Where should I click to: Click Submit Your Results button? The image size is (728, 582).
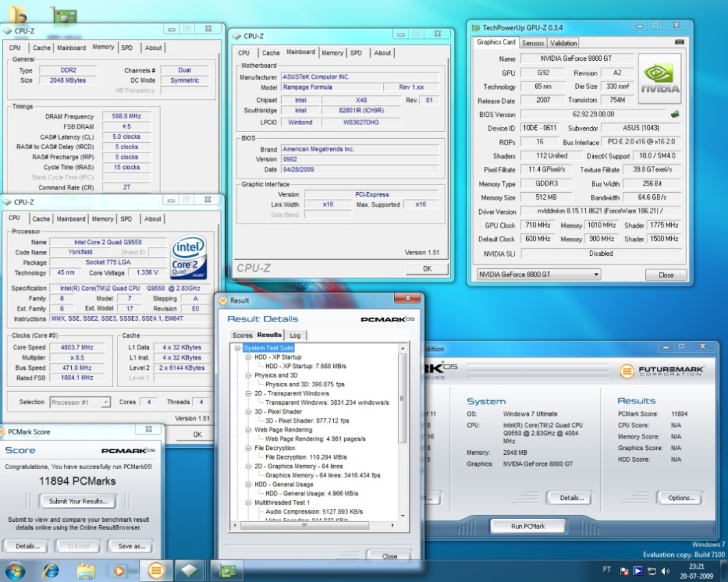point(78,501)
